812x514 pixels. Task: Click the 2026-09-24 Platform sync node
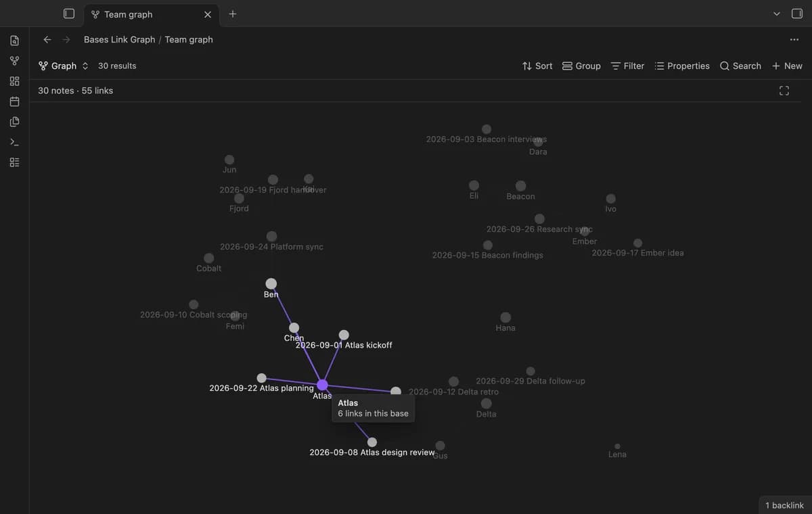point(271,236)
